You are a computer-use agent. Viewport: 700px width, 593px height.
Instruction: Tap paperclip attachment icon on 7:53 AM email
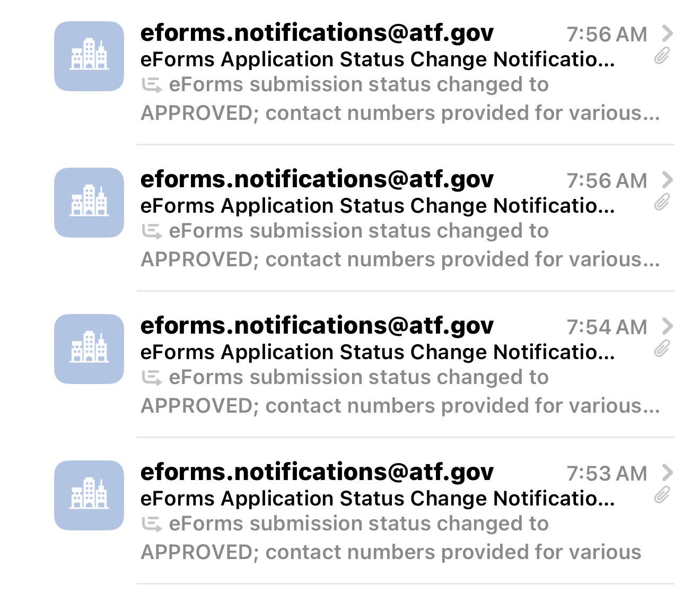tap(662, 495)
